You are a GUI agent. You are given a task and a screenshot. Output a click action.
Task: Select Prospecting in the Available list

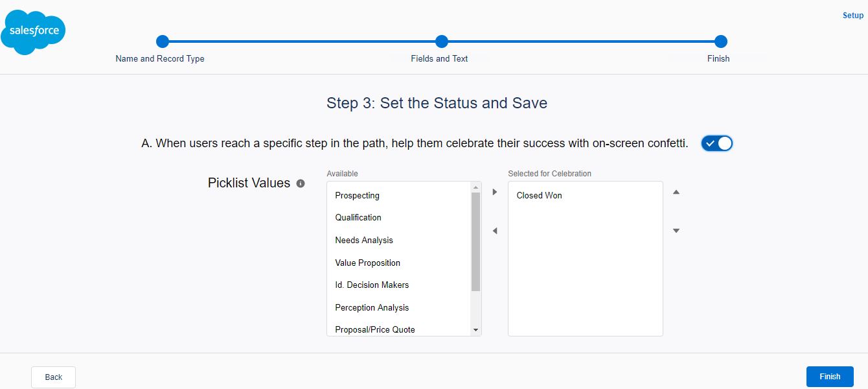(356, 195)
